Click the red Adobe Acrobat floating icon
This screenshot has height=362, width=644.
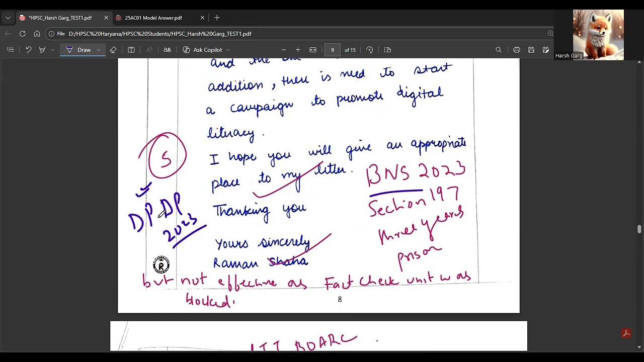626,333
